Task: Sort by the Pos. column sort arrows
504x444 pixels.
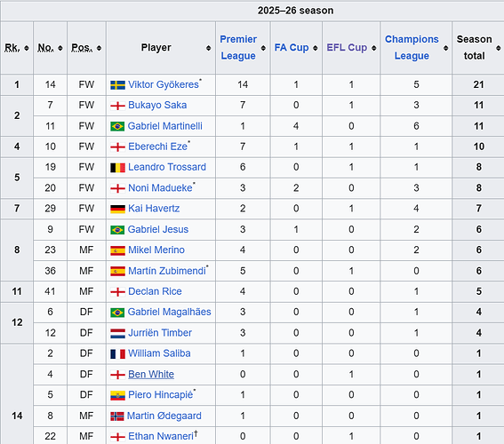Action: tap(99, 48)
